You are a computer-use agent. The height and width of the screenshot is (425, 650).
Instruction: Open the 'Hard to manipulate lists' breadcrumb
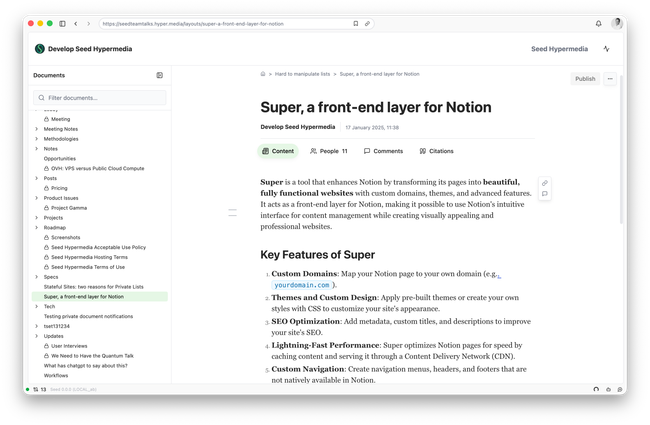(302, 74)
